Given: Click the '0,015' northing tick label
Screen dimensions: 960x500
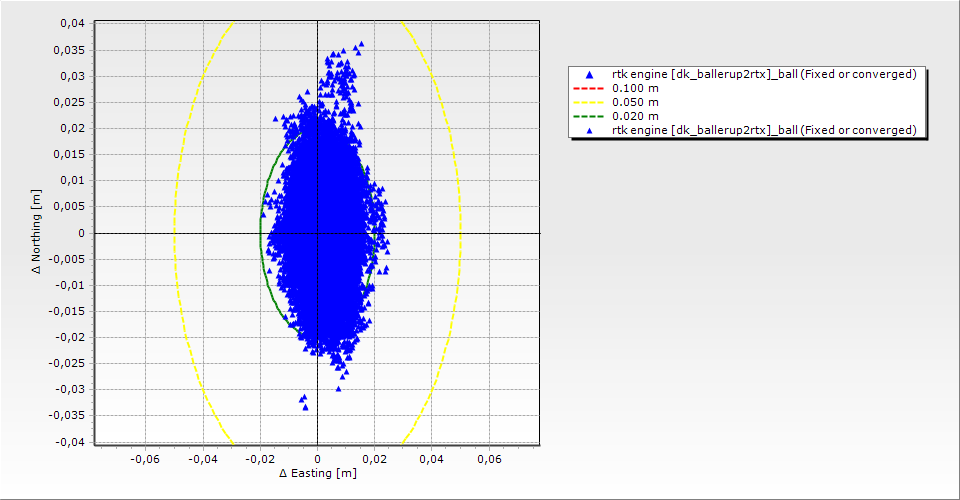Looking at the screenshot, I should (69, 154).
